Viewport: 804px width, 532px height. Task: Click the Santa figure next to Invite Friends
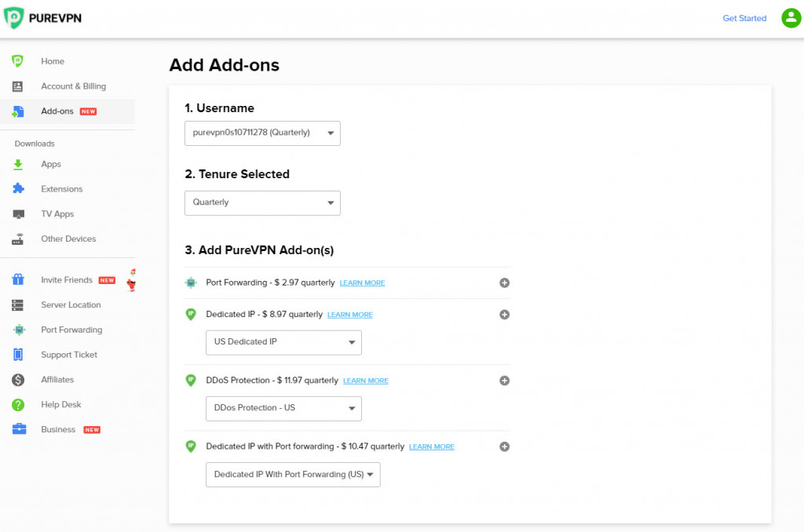click(x=132, y=280)
